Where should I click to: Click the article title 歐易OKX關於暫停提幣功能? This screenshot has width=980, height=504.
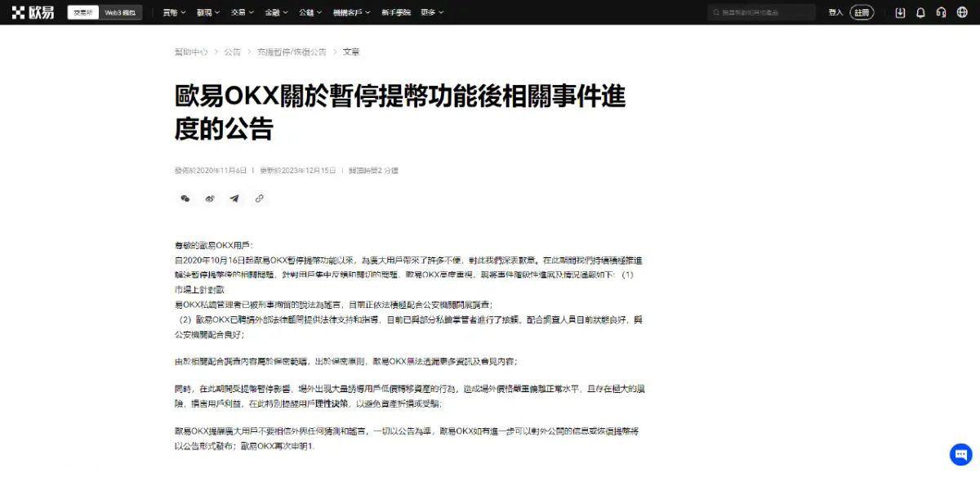tap(400, 112)
